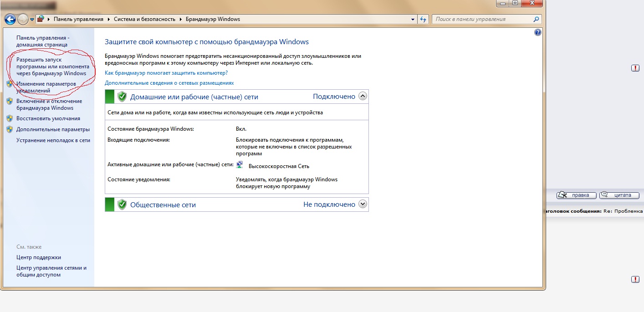The height and width of the screenshot is (312, 644).
Task: Open the recent pages dropdown beside Forward
Action: click(x=32, y=20)
